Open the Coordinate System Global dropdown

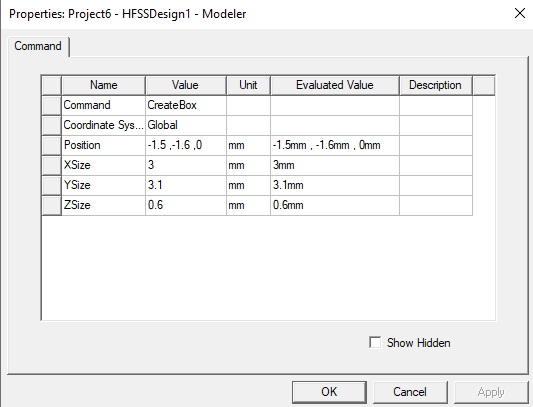pyautogui.click(x=186, y=125)
